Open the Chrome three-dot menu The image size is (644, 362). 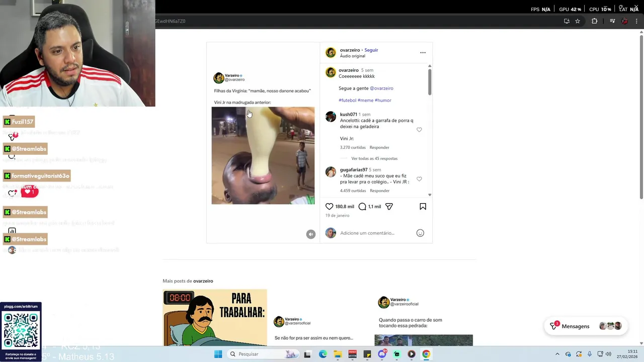coord(637,21)
